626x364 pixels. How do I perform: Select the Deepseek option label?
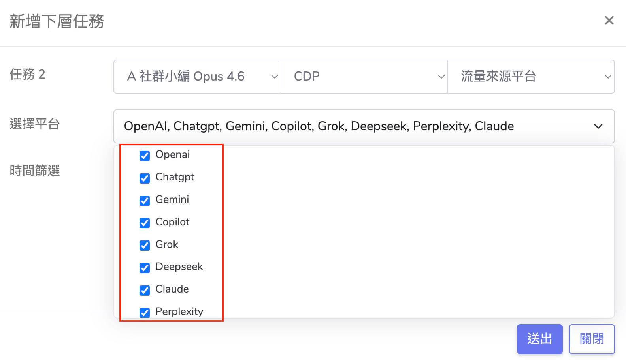click(x=179, y=266)
